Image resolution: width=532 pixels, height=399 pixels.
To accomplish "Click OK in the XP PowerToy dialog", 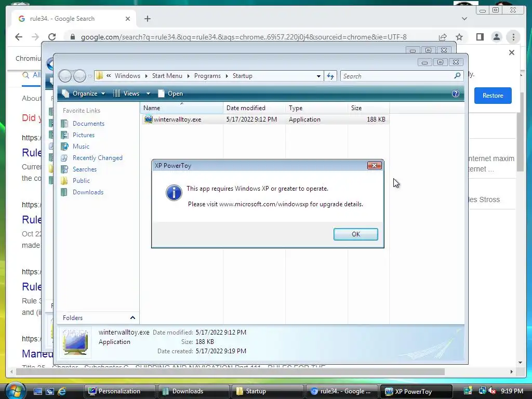I will (355, 234).
